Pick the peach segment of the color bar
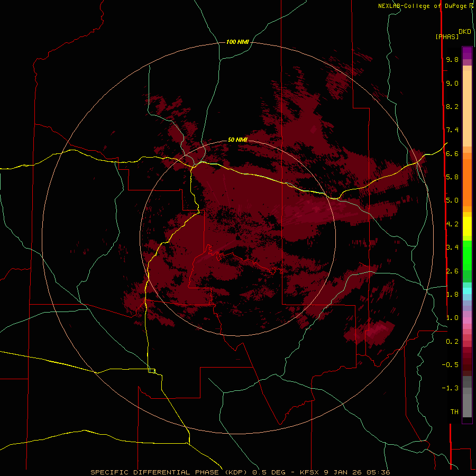476x476 pixels. [467, 106]
